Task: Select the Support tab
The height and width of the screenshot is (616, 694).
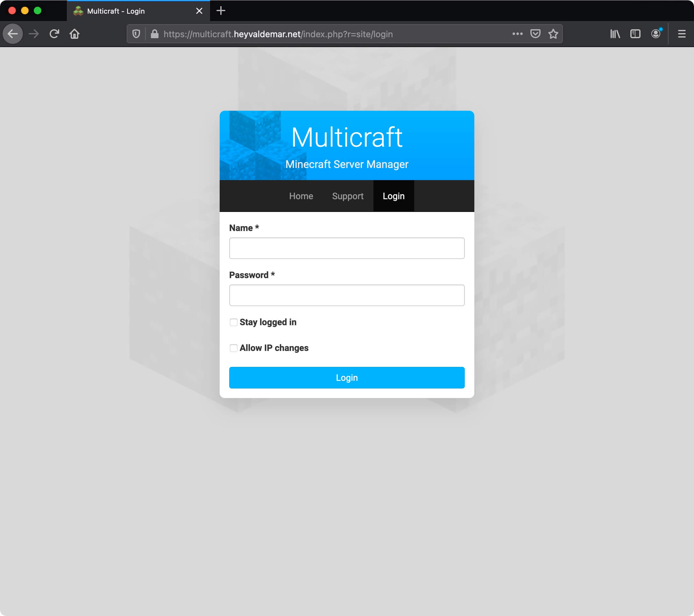Action: (348, 196)
